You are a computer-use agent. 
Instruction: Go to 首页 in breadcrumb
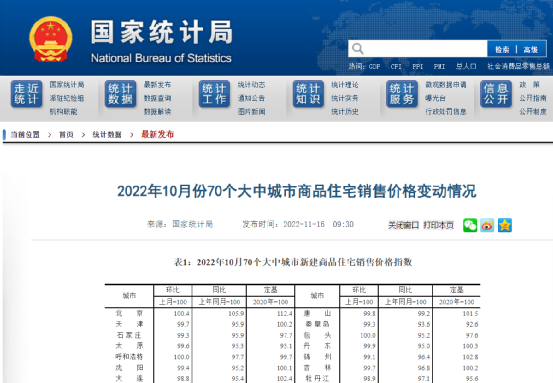66,134
